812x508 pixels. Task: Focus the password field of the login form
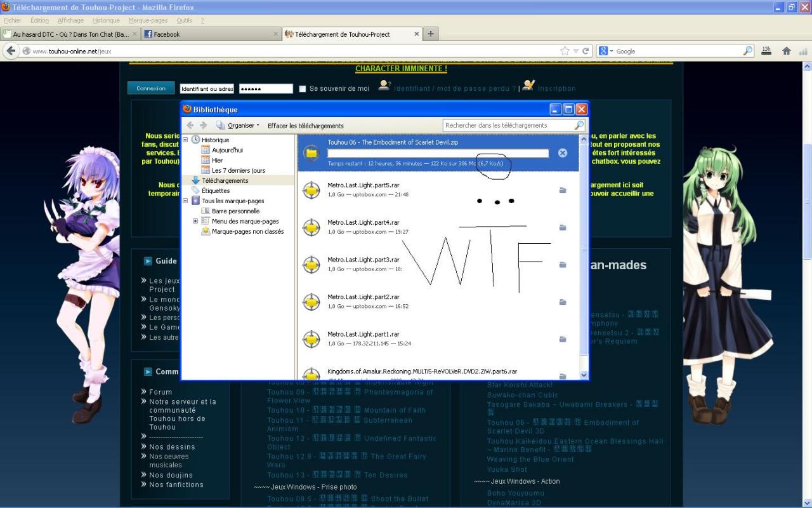(x=266, y=89)
